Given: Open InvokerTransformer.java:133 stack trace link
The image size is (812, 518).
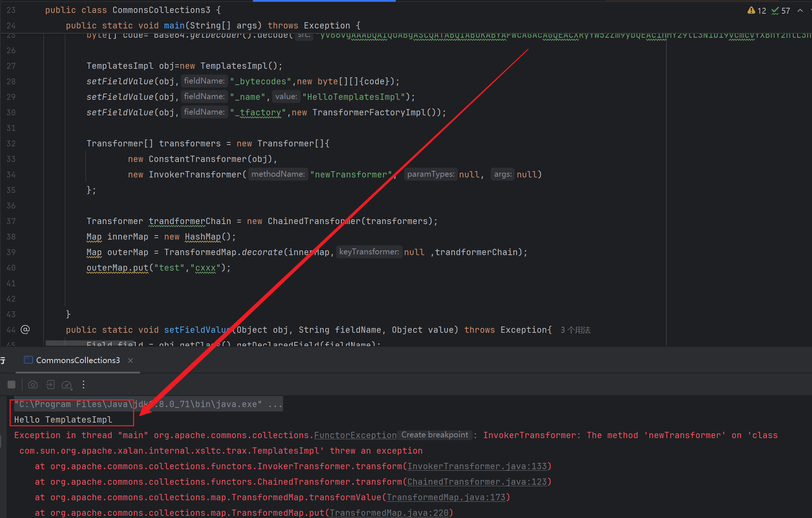Looking at the screenshot, I should [477, 467].
